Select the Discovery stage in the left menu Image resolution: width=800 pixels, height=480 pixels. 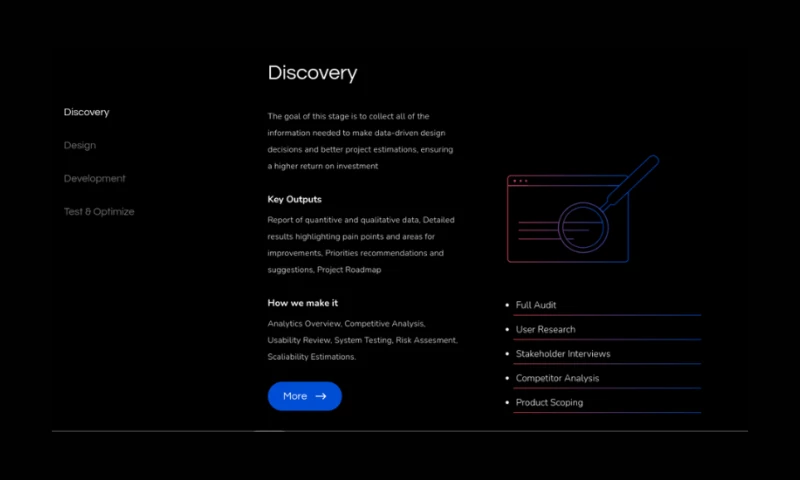click(86, 112)
